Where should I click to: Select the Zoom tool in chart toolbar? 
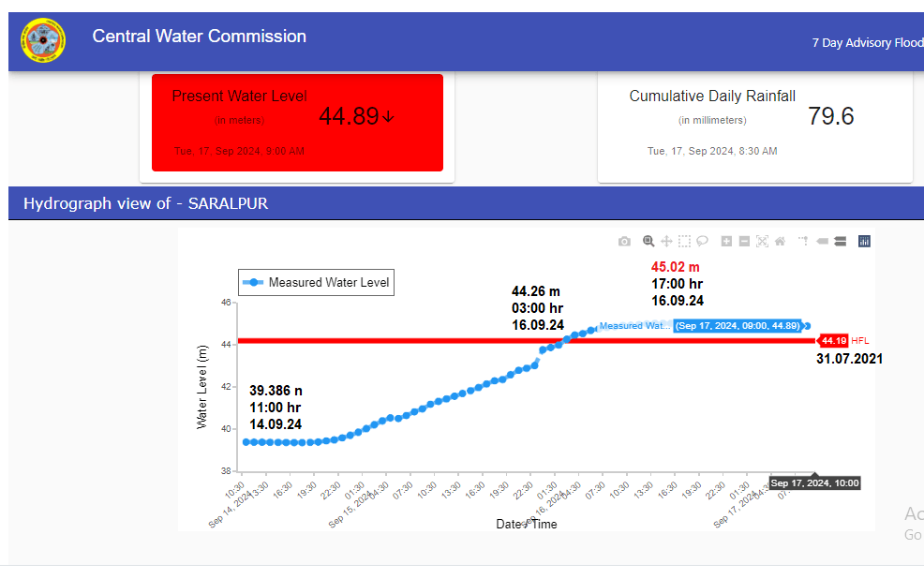point(648,242)
